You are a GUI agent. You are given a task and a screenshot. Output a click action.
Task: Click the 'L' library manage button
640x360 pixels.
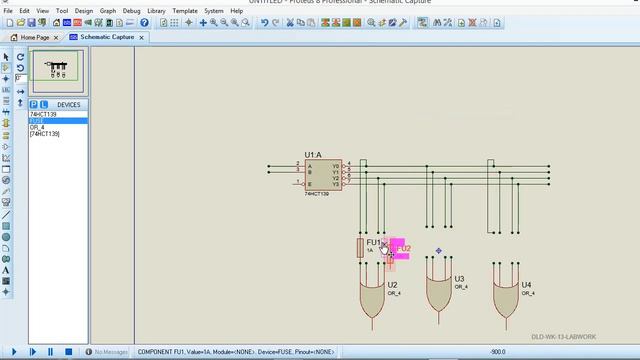(x=44, y=105)
